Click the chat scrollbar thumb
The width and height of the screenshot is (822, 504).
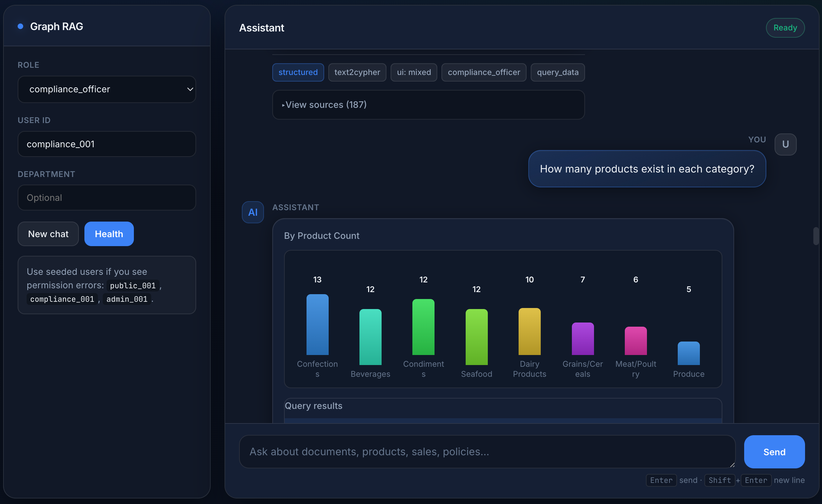[x=816, y=236]
